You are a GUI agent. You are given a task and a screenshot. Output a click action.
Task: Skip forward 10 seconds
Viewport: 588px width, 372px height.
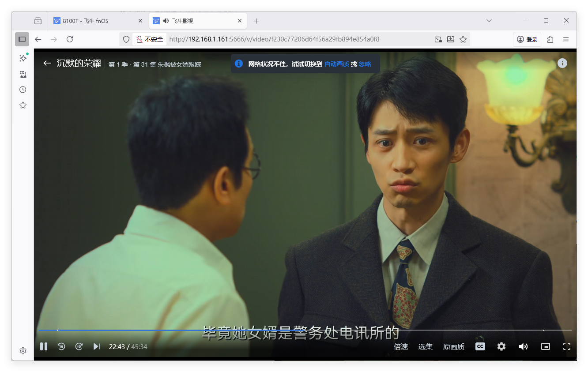(79, 346)
